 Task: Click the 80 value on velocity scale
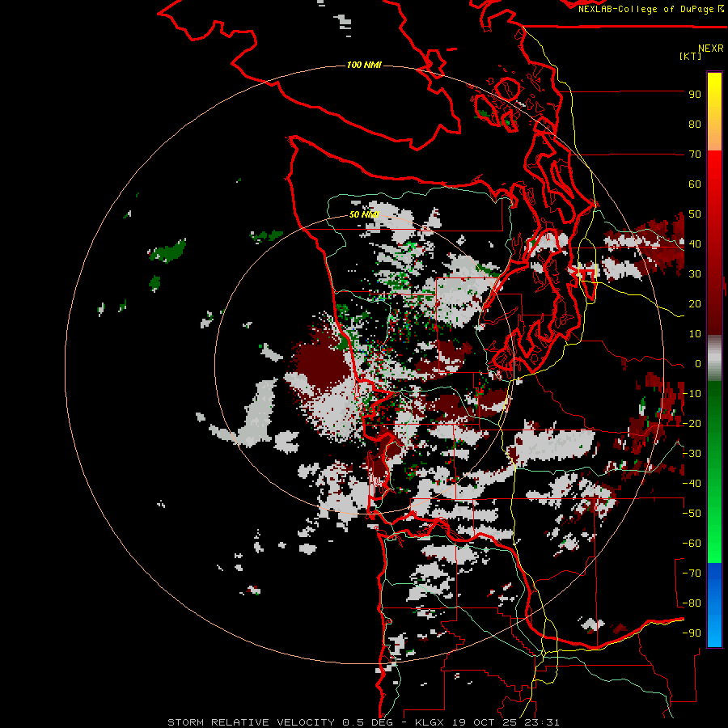695,125
